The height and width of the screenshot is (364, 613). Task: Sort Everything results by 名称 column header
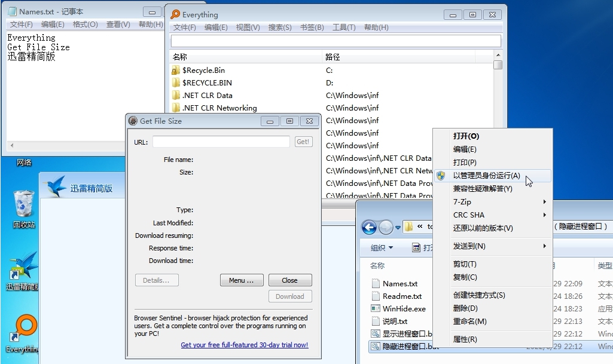click(x=246, y=57)
